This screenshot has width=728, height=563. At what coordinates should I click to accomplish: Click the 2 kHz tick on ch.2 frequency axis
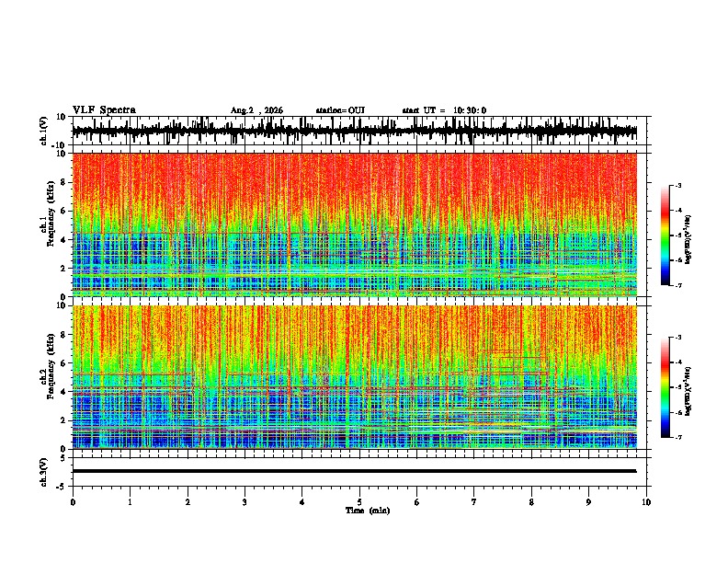63,420
